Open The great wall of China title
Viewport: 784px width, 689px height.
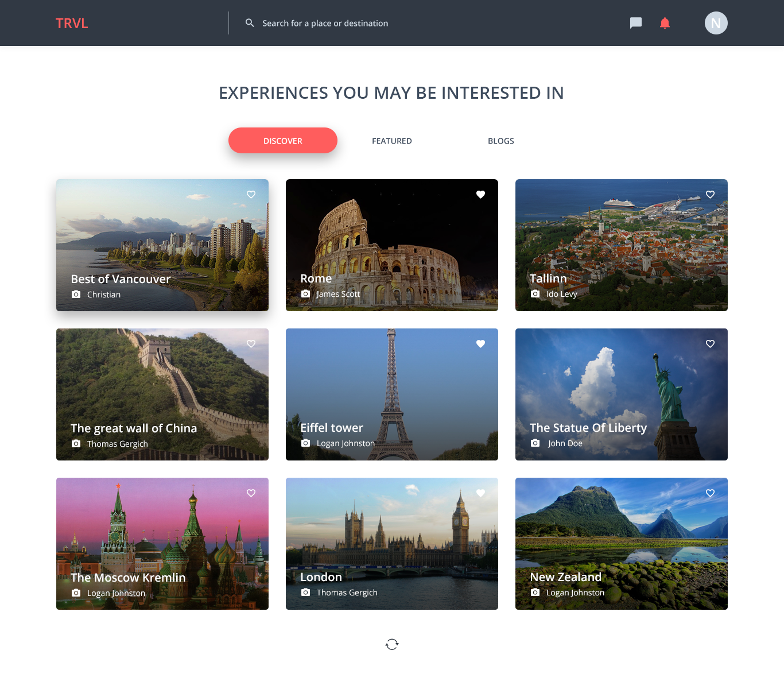(134, 428)
